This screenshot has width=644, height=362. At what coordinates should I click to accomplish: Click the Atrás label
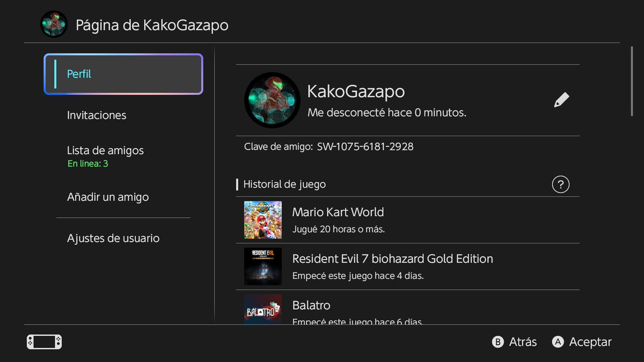tap(523, 342)
